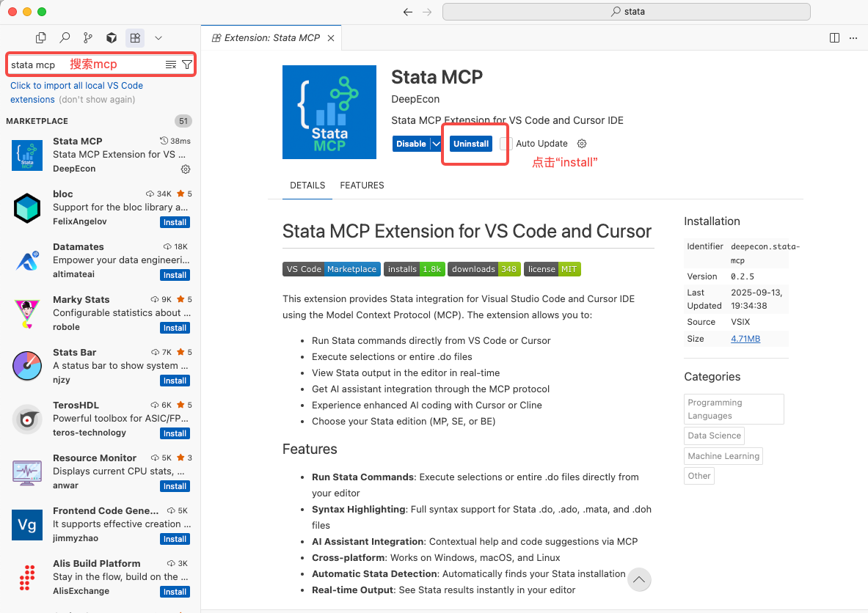Select the Frontend Code Generator Vg icon

pos(27,525)
